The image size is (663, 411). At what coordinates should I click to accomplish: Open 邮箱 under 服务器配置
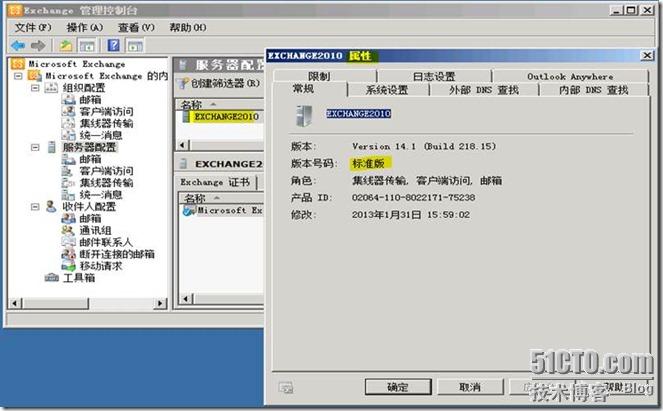click(90, 159)
